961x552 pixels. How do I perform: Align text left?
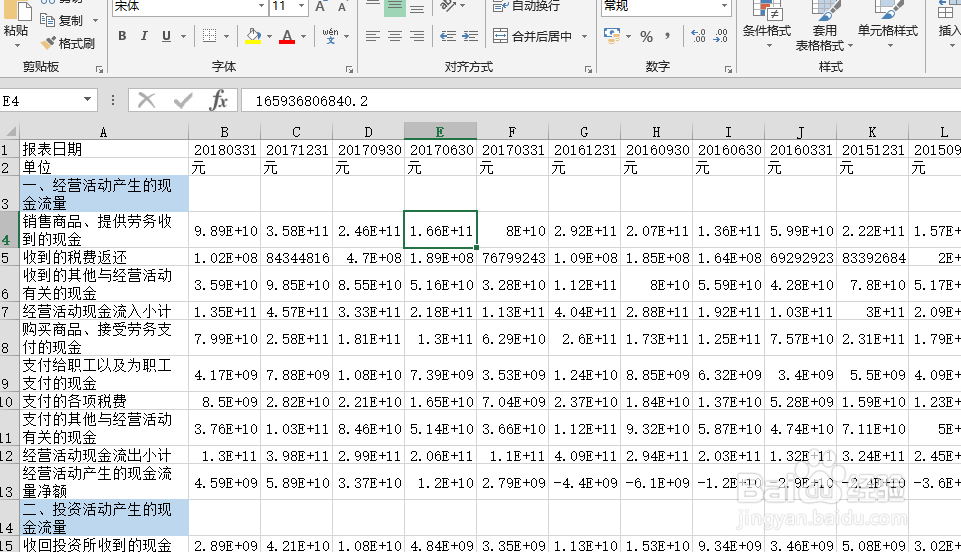pos(373,36)
